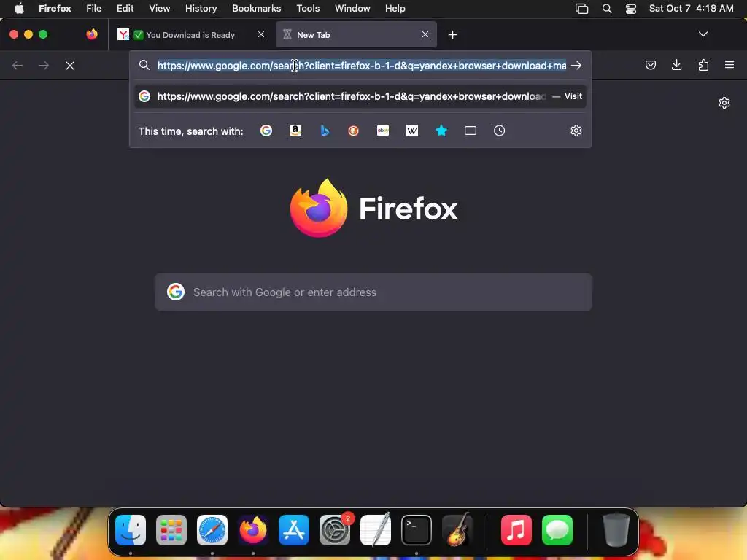This screenshot has width=747, height=560.
Task: Open the Tools menu
Action: (x=308, y=8)
